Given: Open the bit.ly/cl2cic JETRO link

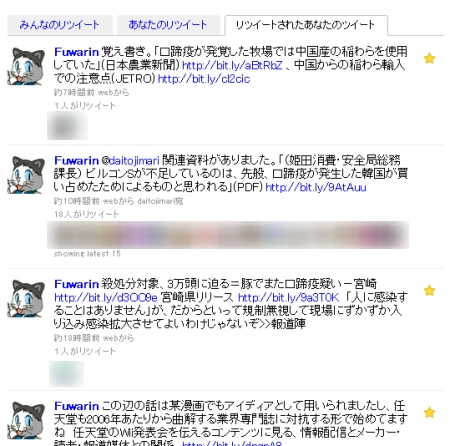Looking at the screenshot, I should pyautogui.click(x=204, y=79).
